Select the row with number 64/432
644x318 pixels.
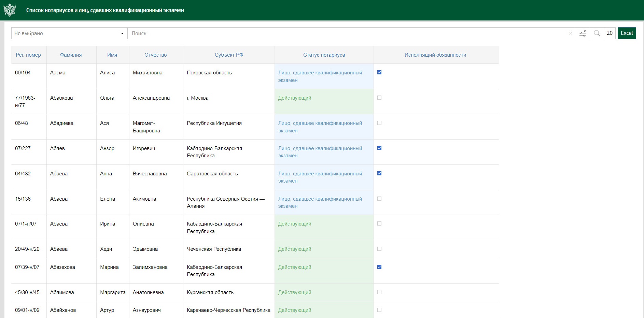click(x=23, y=174)
